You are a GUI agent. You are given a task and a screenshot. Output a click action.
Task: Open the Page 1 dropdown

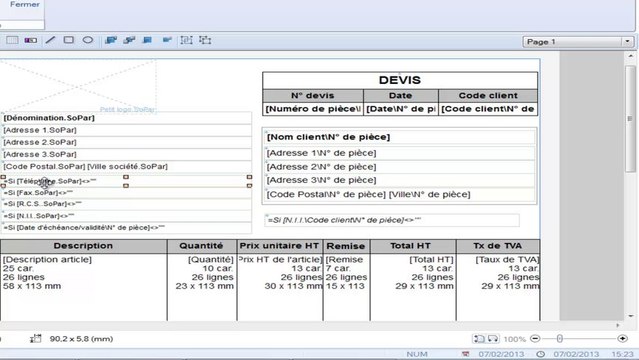pos(578,42)
